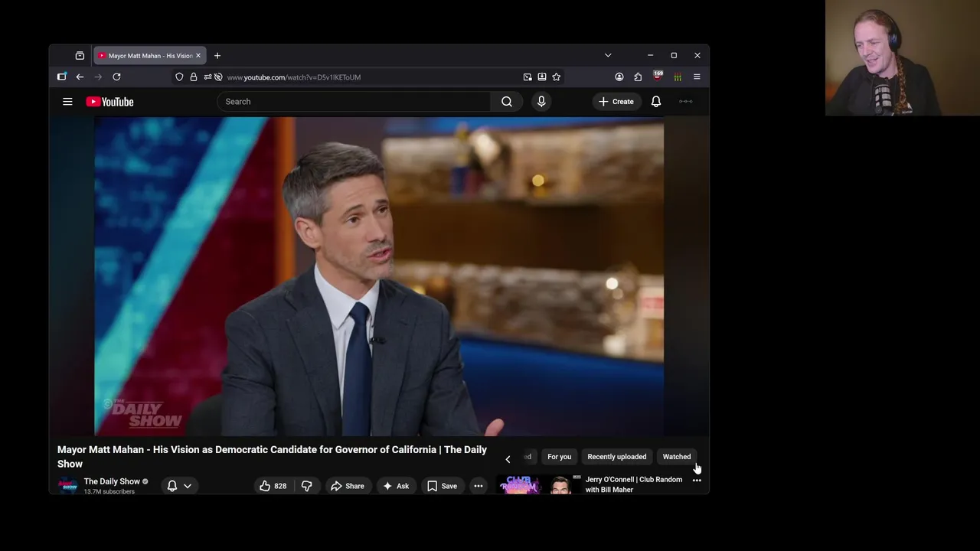This screenshot has width=980, height=551.
Task: Bookmark this page with the star
Action: 557,77
